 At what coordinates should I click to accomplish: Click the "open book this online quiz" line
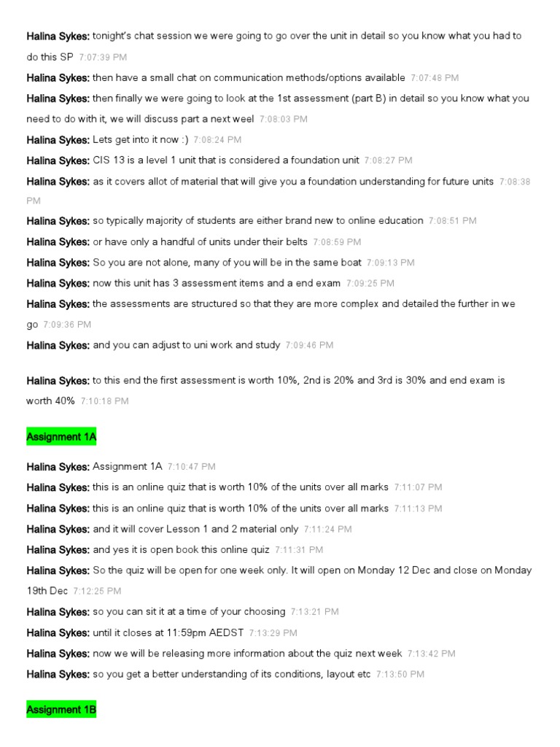181,549
